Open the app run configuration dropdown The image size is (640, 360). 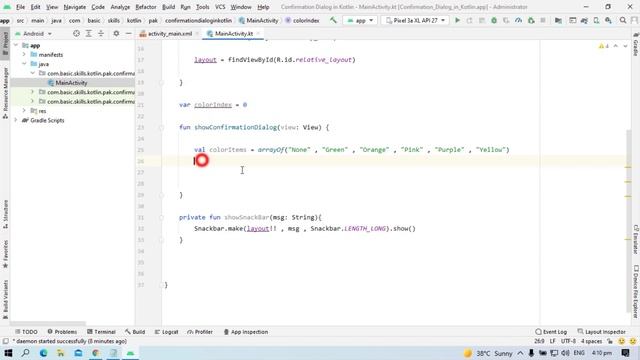coord(360,20)
